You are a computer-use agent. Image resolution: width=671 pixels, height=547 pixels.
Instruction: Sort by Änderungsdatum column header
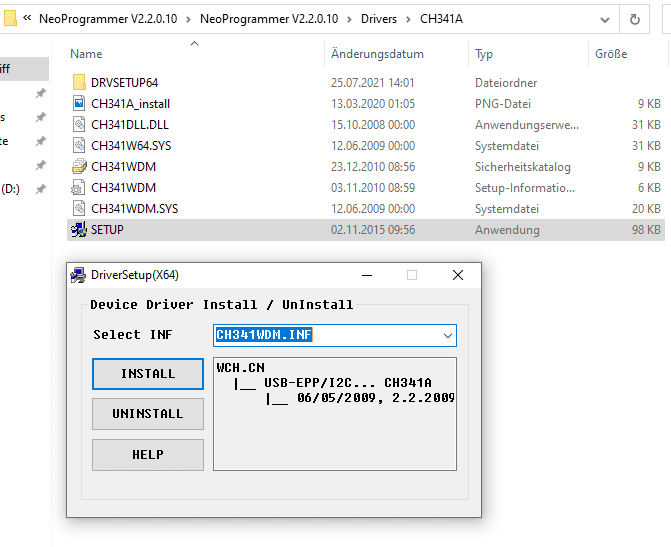point(377,54)
